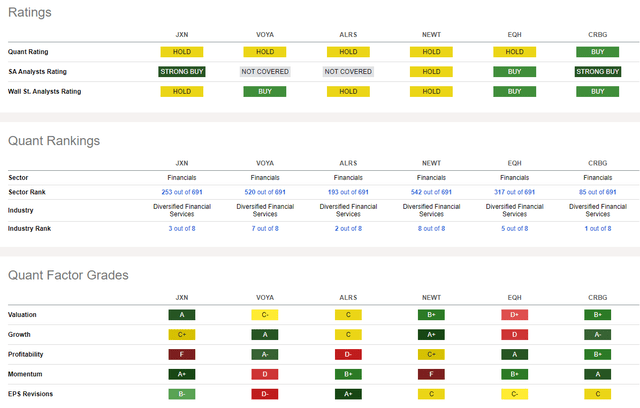
Task: Click the Momentum row label
Action: 25,374
